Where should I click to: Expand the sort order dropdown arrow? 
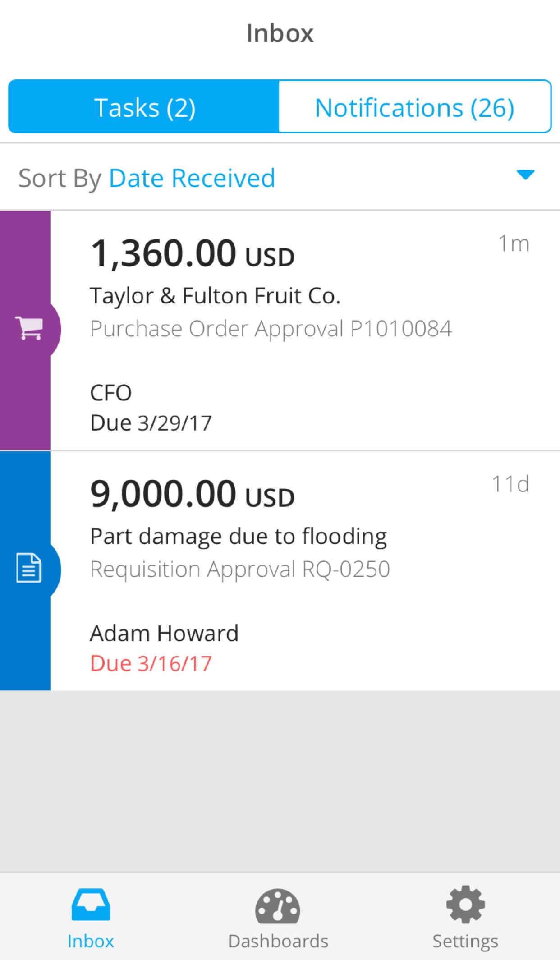[x=525, y=175]
